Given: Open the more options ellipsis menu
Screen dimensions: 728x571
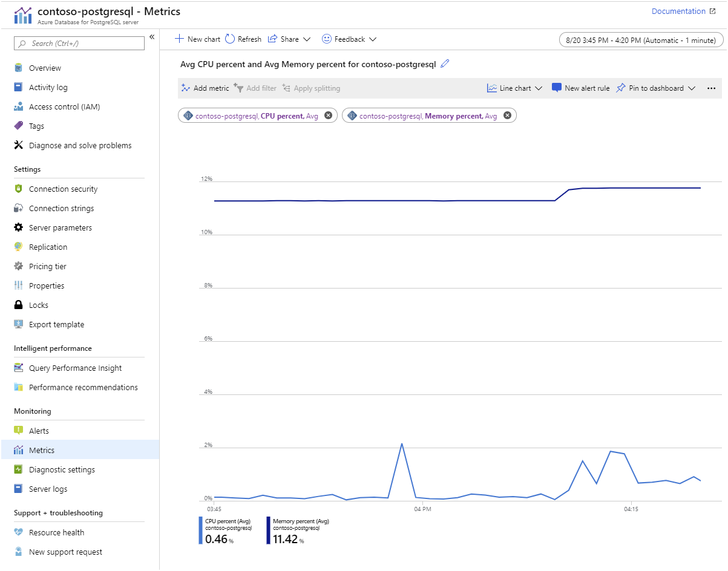Looking at the screenshot, I should 711,88.
